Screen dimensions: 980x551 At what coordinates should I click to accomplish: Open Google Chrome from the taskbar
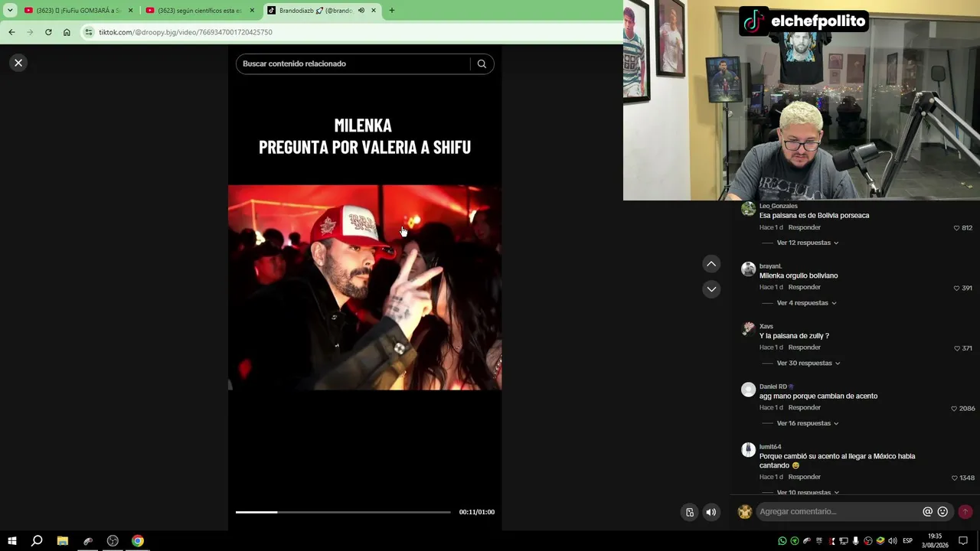click(138, 541)
